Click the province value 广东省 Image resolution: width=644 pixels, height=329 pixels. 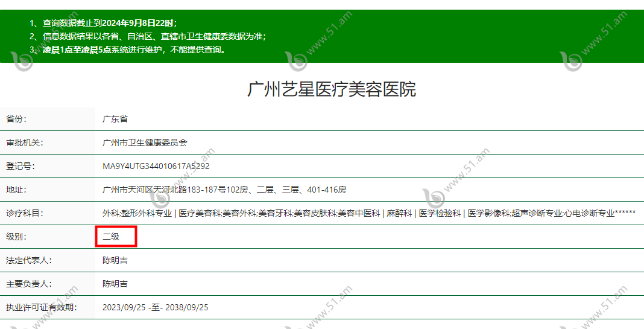pos(115,119)
